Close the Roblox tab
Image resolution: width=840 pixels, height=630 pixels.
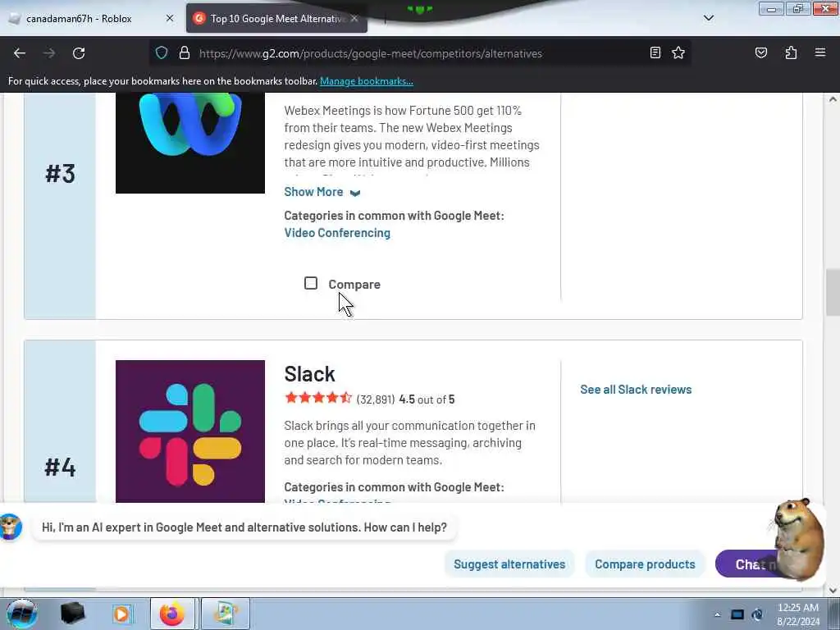170,18
